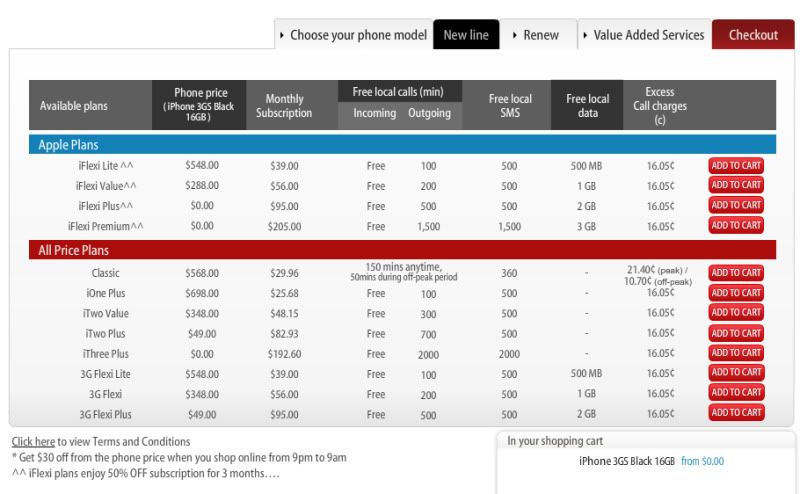Add 3G Flexi plan to cart
The width and height of the screenshot is (800, 494).
pyautogui.click(x=736, y=393)
